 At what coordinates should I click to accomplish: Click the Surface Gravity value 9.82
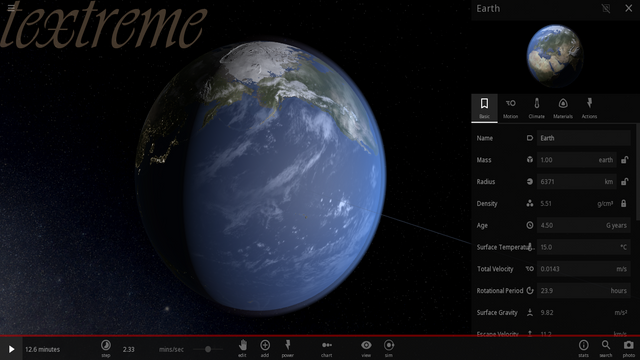(547, 313)
